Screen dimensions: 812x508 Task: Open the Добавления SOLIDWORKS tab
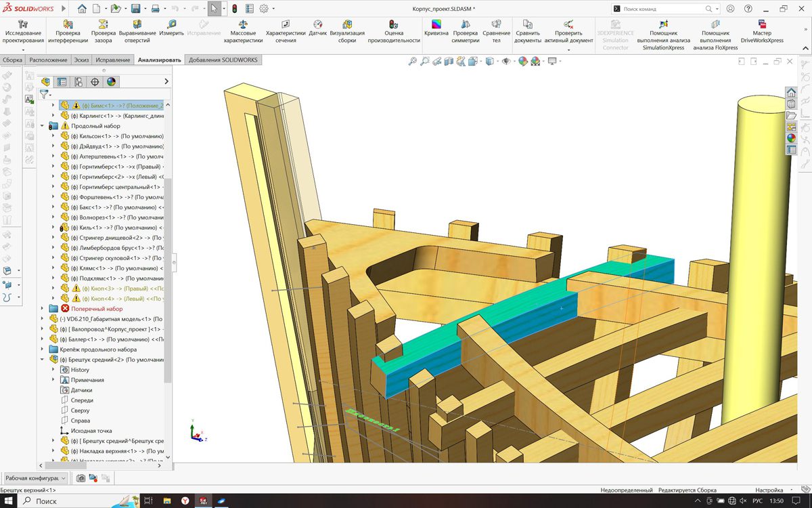[223, 60]
